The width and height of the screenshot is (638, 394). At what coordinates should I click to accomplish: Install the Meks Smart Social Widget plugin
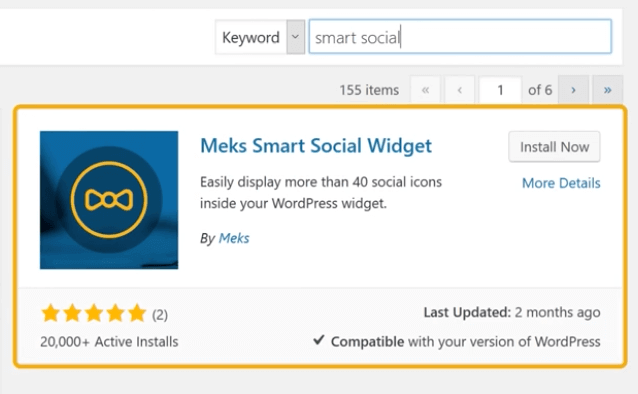tap(554, 147)
